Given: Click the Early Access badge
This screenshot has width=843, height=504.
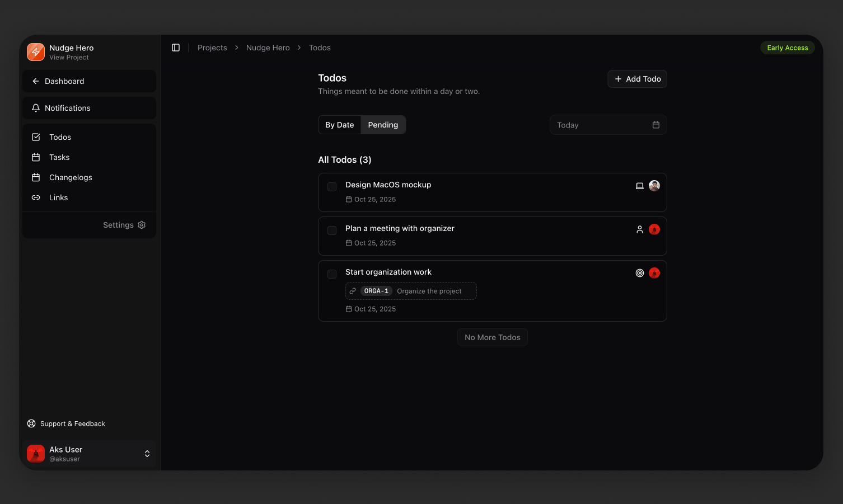Looking at the screenshot, I should pyautogui.click(x=788, y=48).
